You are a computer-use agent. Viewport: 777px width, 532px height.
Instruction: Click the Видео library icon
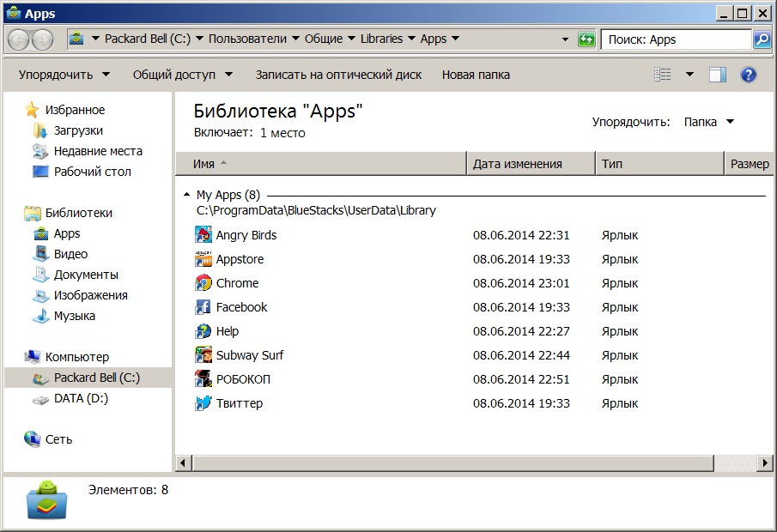(x=40, y=254)
